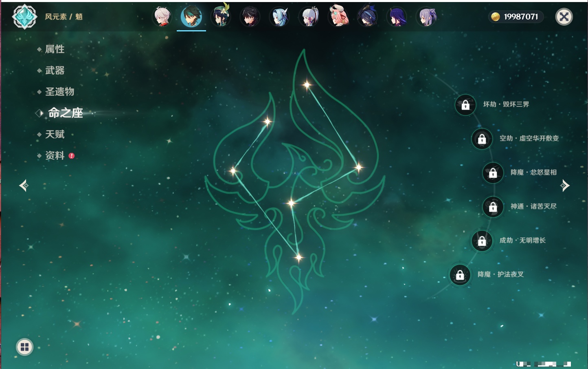Open constellation label 成劫·无明增长

tap(523, 240)
